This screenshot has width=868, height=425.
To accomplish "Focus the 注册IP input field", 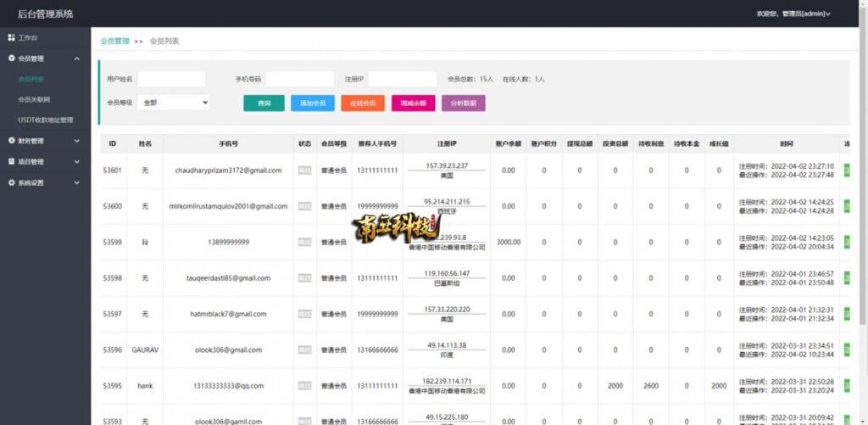I will click(x=403, y=79).
